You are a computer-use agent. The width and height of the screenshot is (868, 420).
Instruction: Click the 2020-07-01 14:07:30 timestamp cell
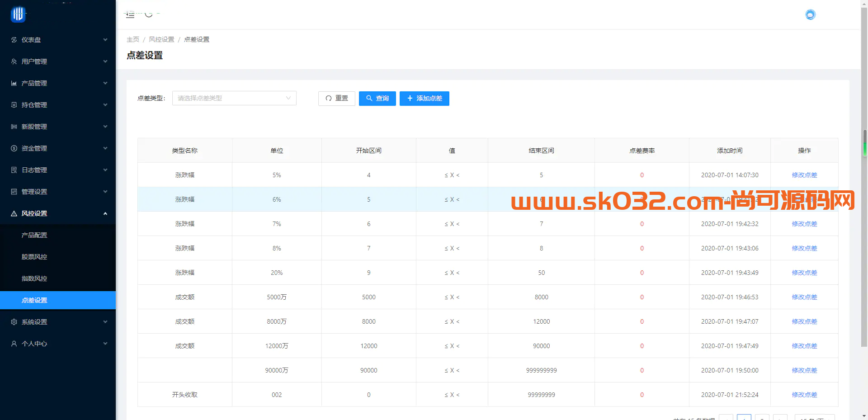[730, 175]
